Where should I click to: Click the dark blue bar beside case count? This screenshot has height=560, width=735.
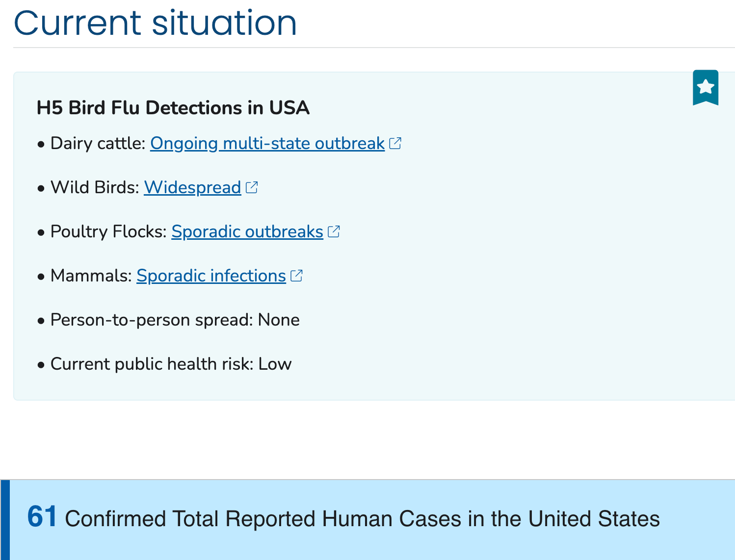click(5, 520)
